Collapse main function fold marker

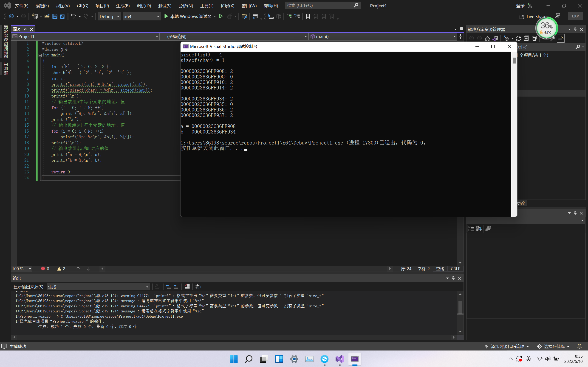pos(40,55)
